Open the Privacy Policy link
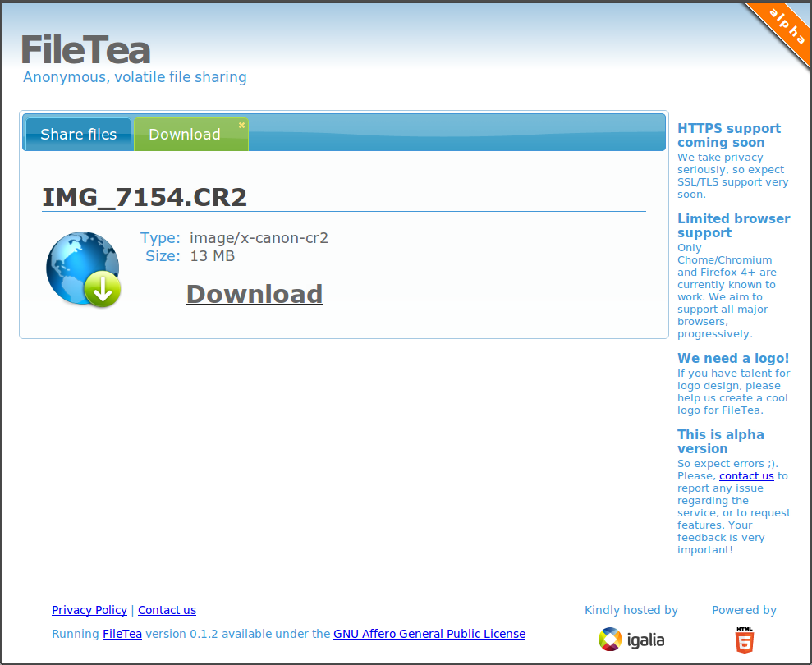The height and width of the screenshot is (665, 812). [x=89, y=610]
